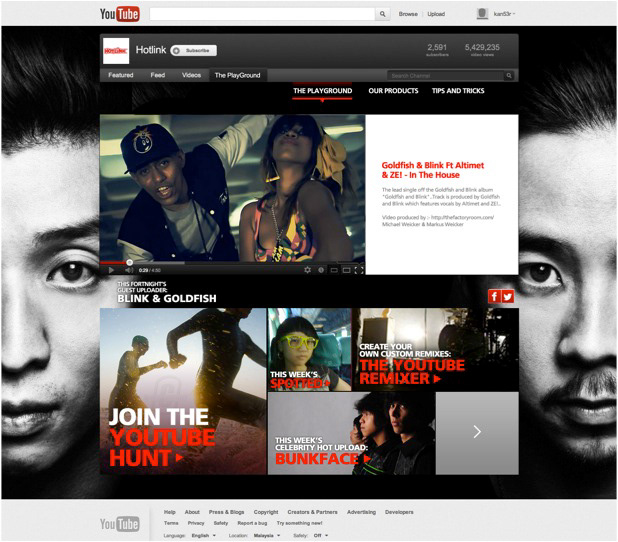Open Creators & Partners footer link
This screenshot has height=542, width=618.
pos(312,512)
